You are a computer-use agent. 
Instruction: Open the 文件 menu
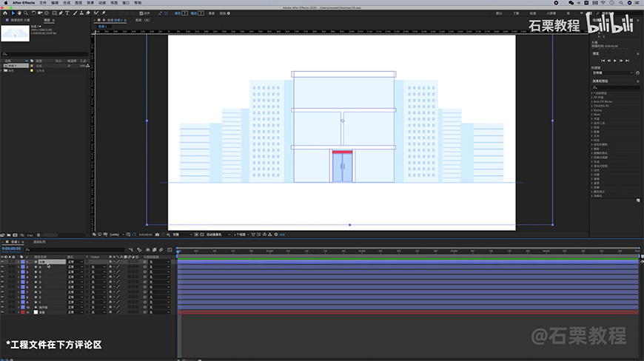coord(43,2)
